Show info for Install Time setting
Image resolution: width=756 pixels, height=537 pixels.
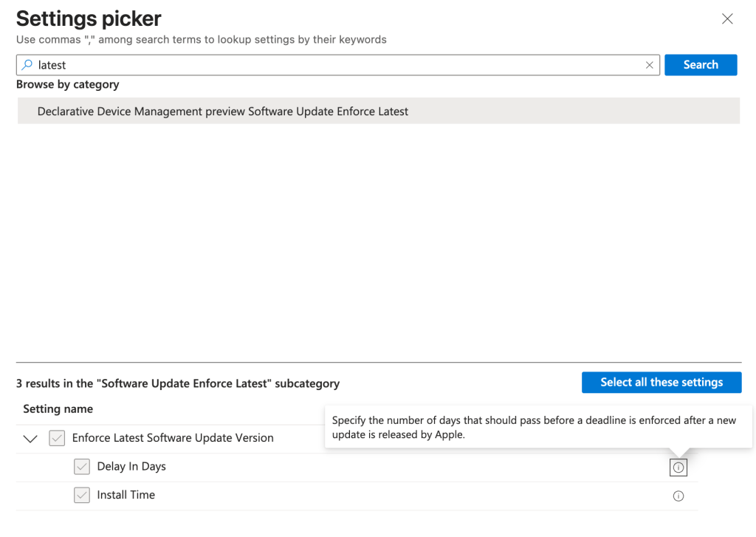pyautogui.click(x=678, y=496)
